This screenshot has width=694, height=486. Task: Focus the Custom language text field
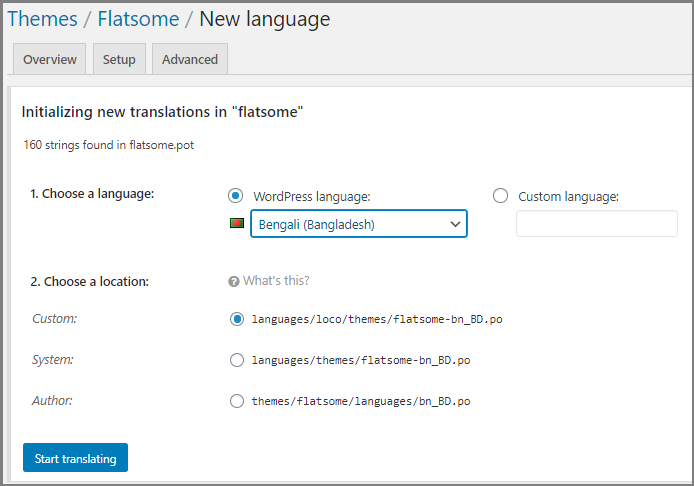(597, 224)
